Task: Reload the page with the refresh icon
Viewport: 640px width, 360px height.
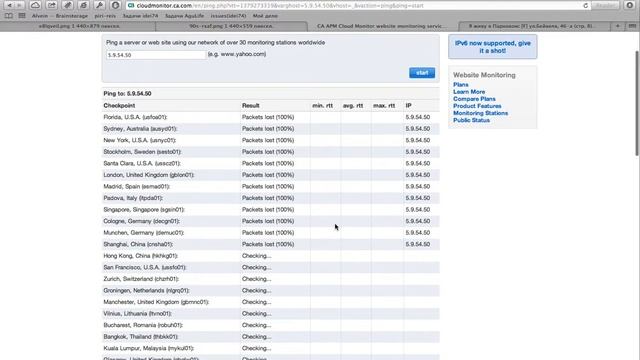Action: pyautogui.click(x=585, y=6)
